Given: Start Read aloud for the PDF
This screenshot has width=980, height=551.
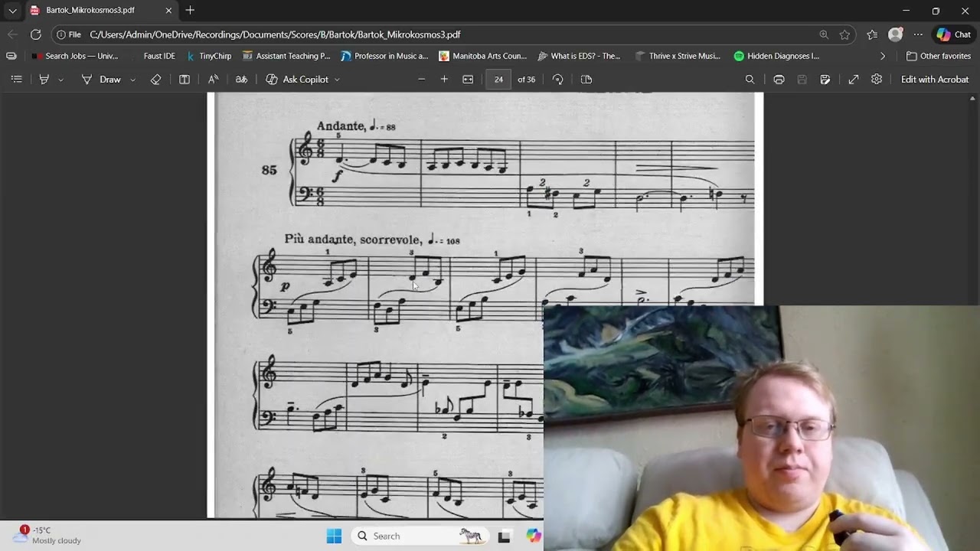Looking at the screenshot, I should 214,80.
